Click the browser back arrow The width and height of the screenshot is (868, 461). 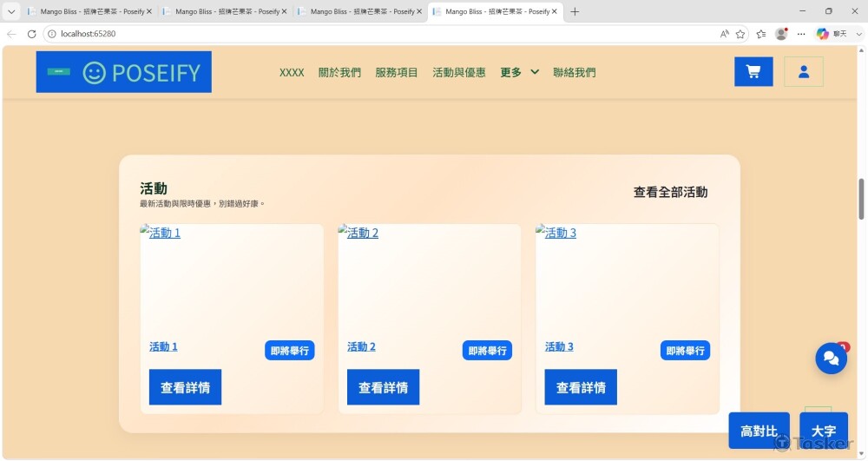pos(11,34)
